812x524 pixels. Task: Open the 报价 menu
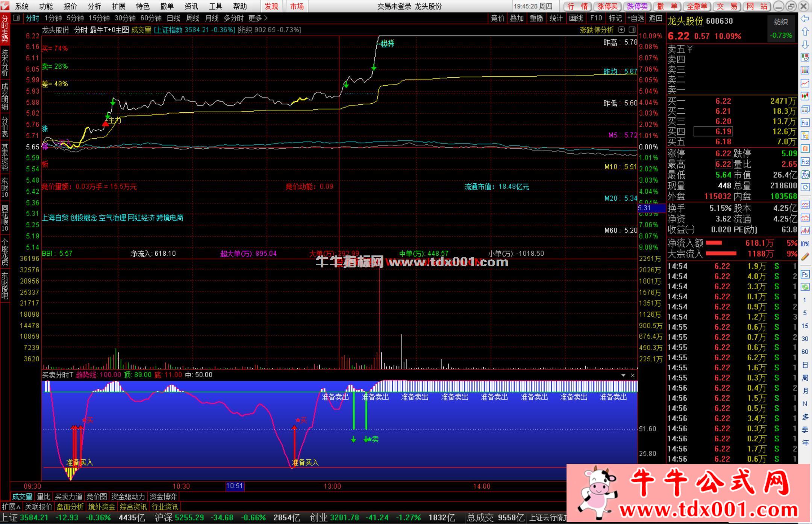(70, 6)
